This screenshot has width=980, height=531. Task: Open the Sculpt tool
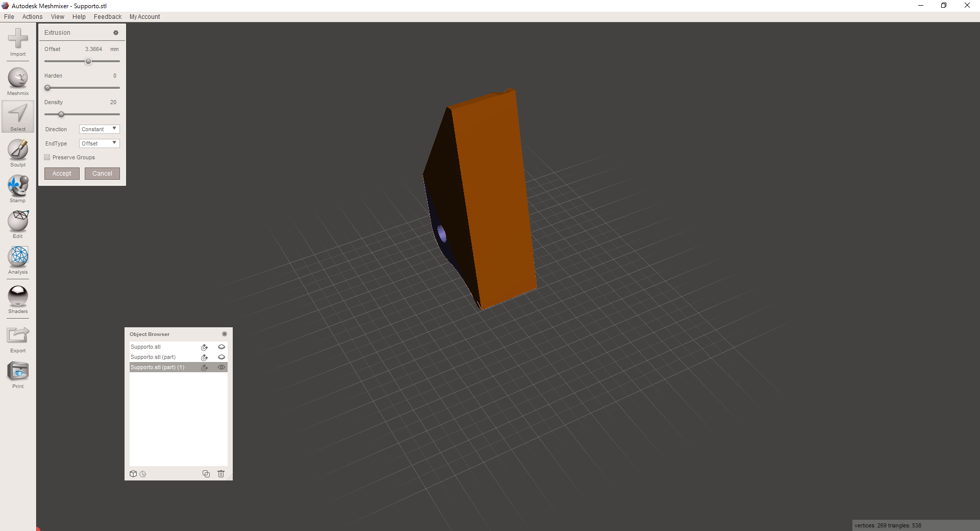click(x=18, y=153)
